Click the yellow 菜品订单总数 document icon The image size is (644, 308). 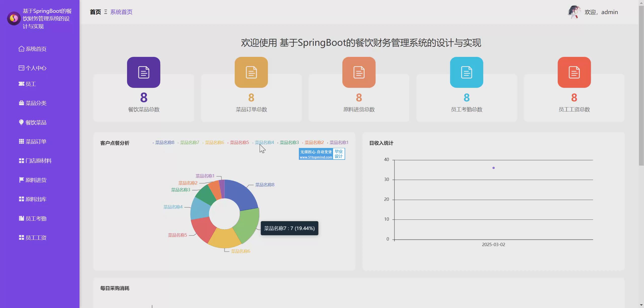coord(251,72)
